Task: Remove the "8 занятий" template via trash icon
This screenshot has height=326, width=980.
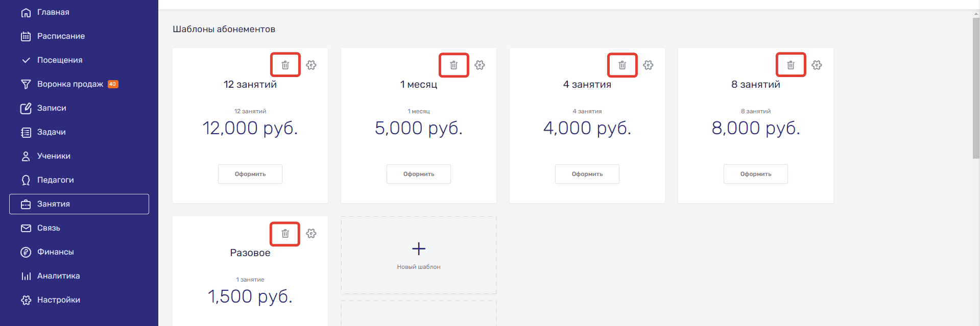Action: click(791, 65)
